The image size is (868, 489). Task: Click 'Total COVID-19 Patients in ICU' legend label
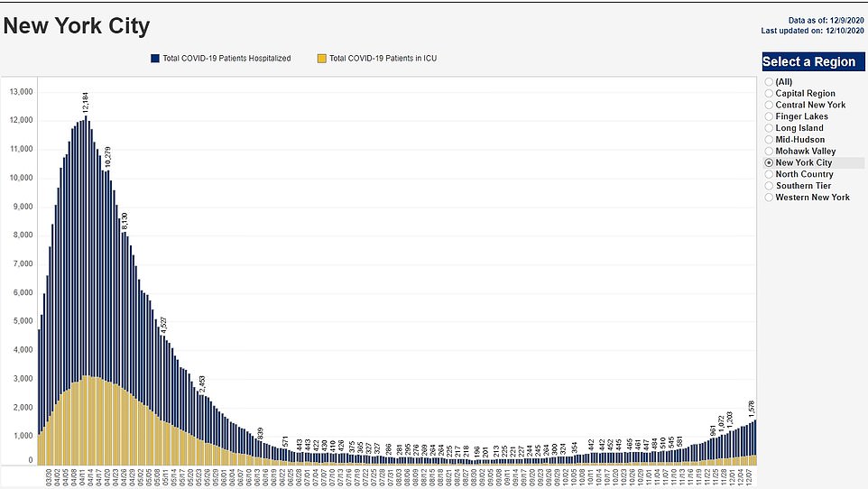(383, 58)
